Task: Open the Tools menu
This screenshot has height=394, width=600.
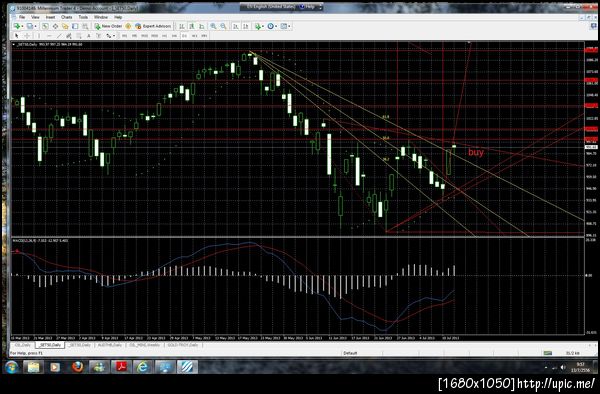Action: [83, 17]
